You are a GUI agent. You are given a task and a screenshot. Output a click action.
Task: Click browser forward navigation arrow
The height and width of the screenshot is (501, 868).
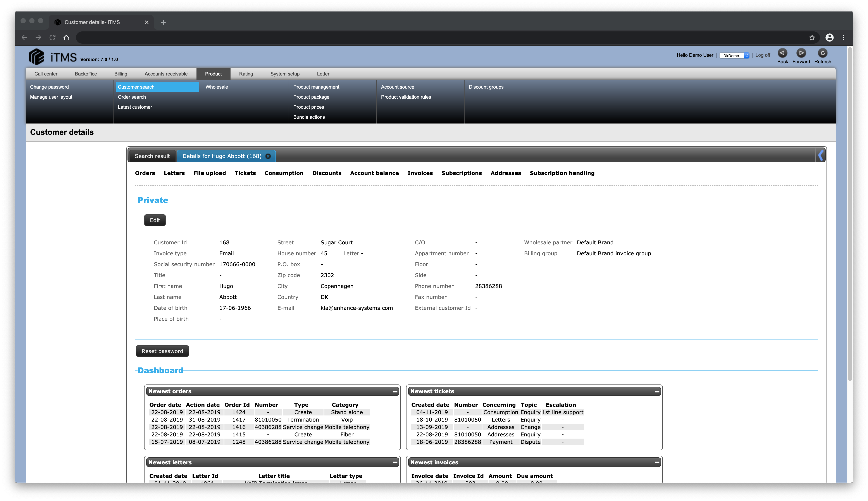(x=38, y=38)
